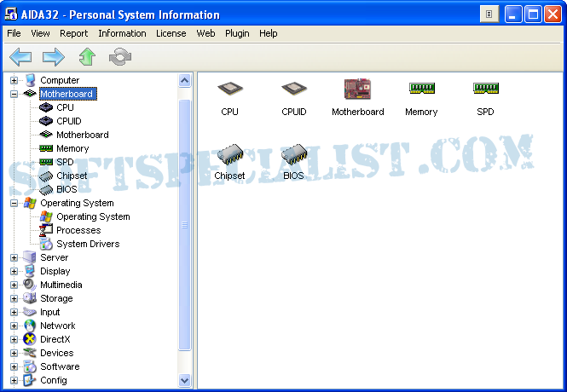Open the Help menu
This screenshot has height=392, width=567.
point(269,33)
